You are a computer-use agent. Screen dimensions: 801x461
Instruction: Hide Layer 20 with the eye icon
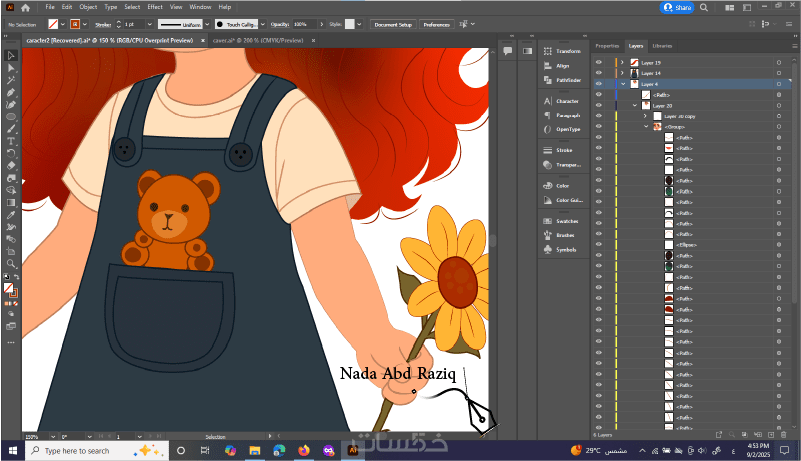(x=599, y=105)
